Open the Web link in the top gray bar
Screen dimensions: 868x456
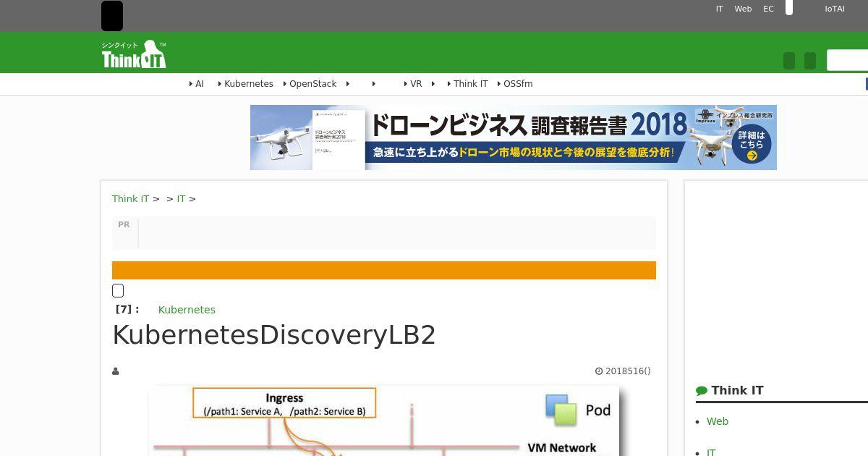[x=743, y=9]
